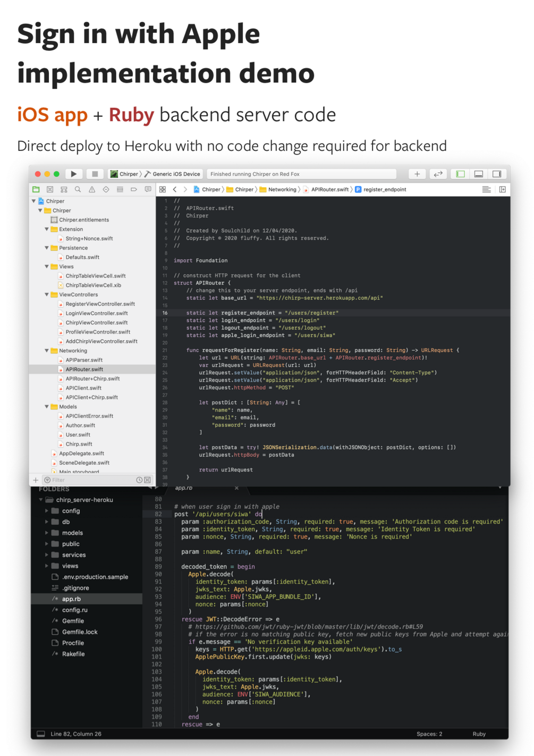This screenshot has width=534, height=756.
Task: Open Chirper.entitlements file
Action: (x=80, y=220)
